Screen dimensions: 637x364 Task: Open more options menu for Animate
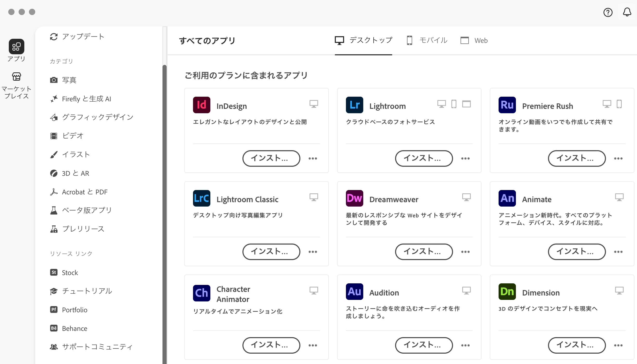618,252
